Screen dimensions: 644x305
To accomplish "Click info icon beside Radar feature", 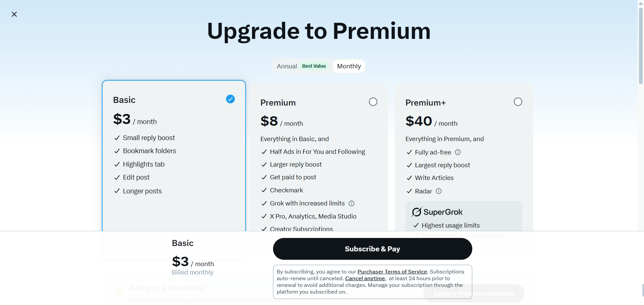I will [x=439, y=191].
